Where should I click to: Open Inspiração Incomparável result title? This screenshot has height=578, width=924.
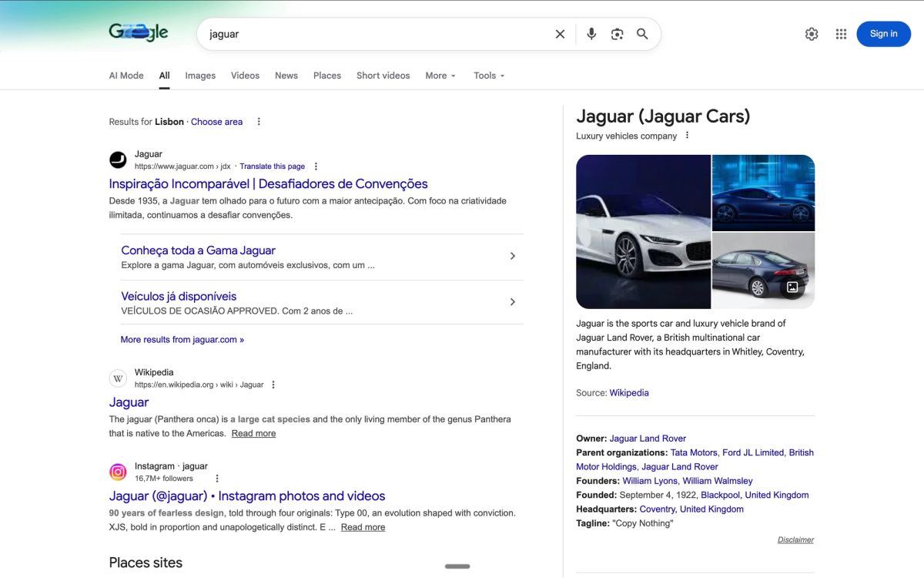click(x=268, y=183)
